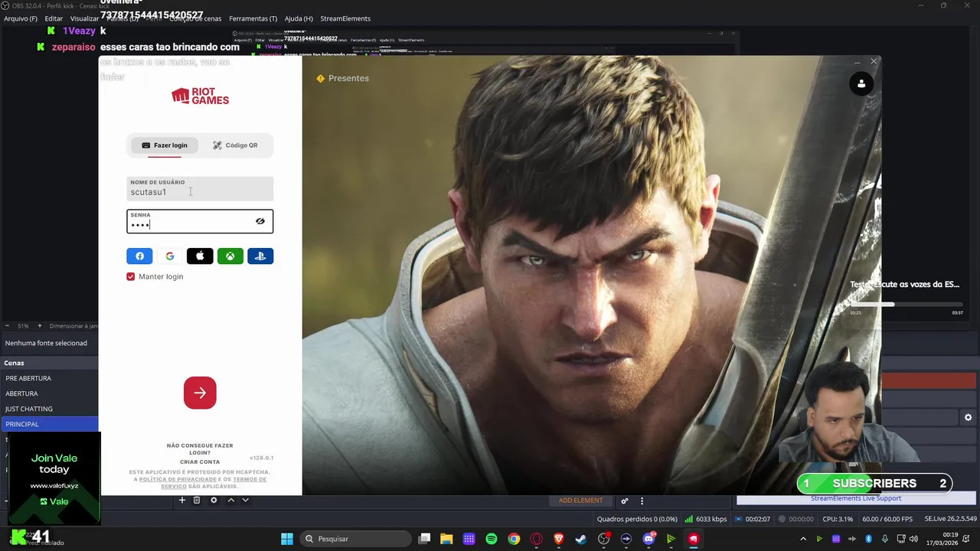Uncheck the Manter login checkbox
This screenshot has height=551, width=980.
point(131,276)
